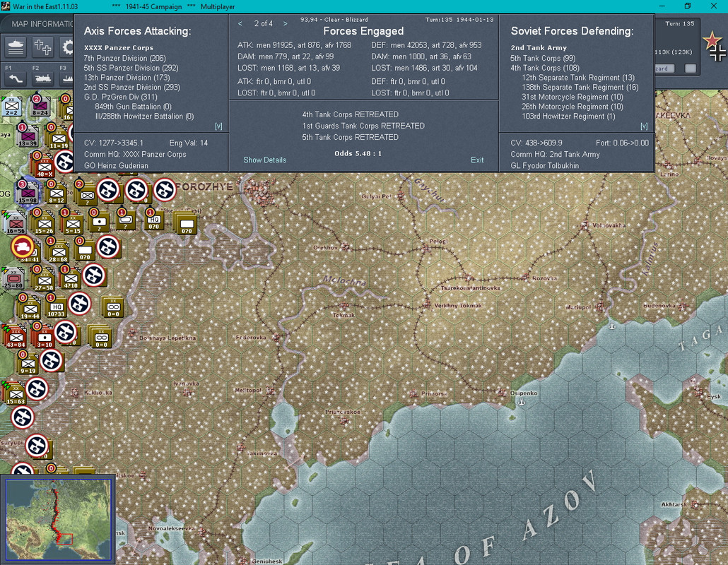Go to previous battle report arrow
The width and height of the screenshot is (728, 565).
(240, 23)
